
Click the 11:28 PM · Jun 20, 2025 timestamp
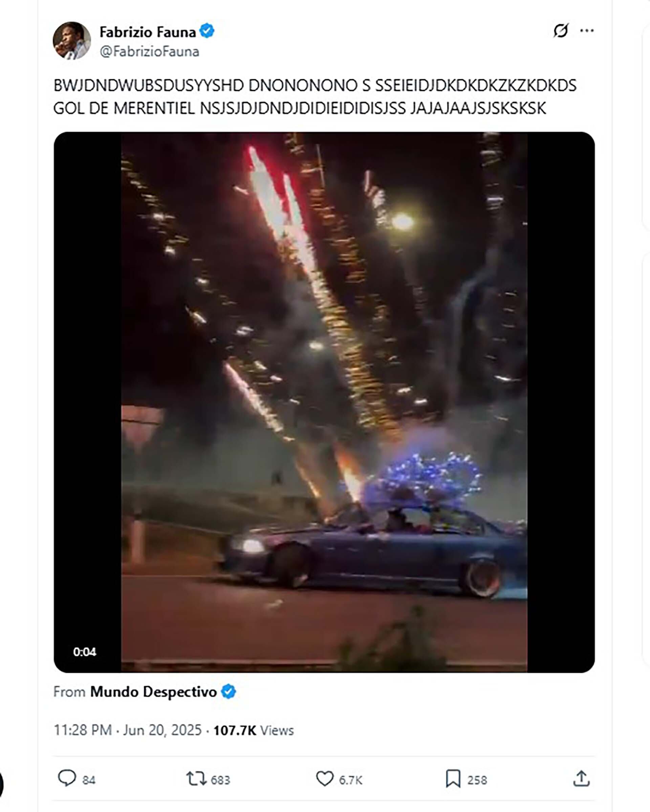128,730
